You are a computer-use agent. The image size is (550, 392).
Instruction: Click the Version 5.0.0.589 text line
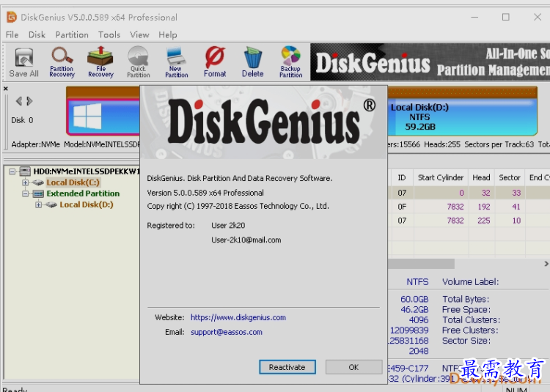pos(205,193)
